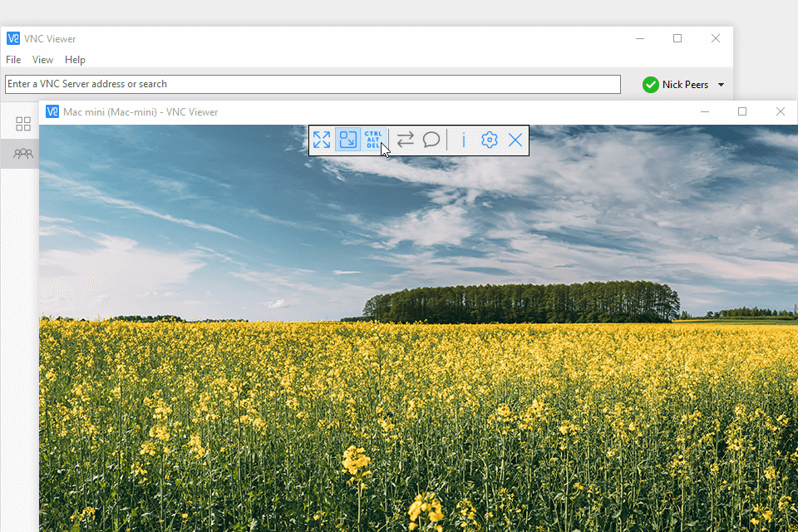Open the file transfer tool

coord(406,140)
